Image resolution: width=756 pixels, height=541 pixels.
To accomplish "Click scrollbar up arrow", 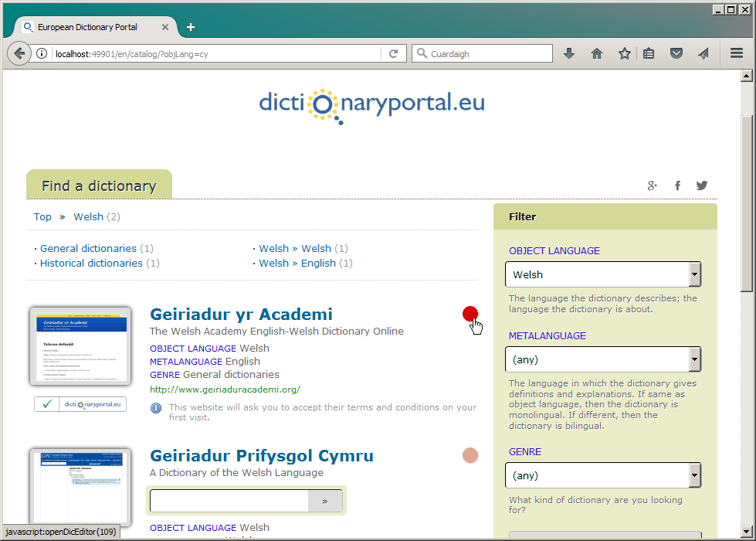I will tap(747, 76).
